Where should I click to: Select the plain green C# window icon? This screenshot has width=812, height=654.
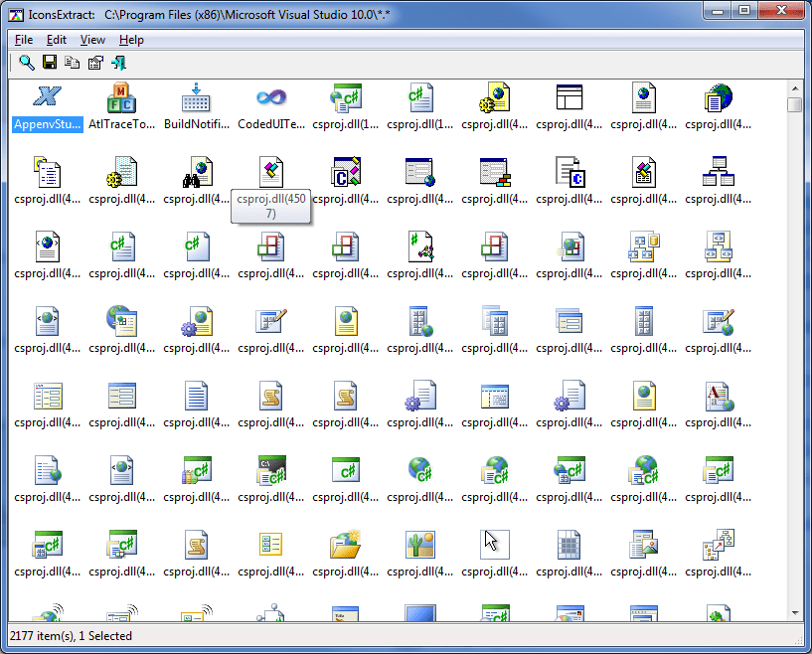pyautogui.click(x=346, y=470)
